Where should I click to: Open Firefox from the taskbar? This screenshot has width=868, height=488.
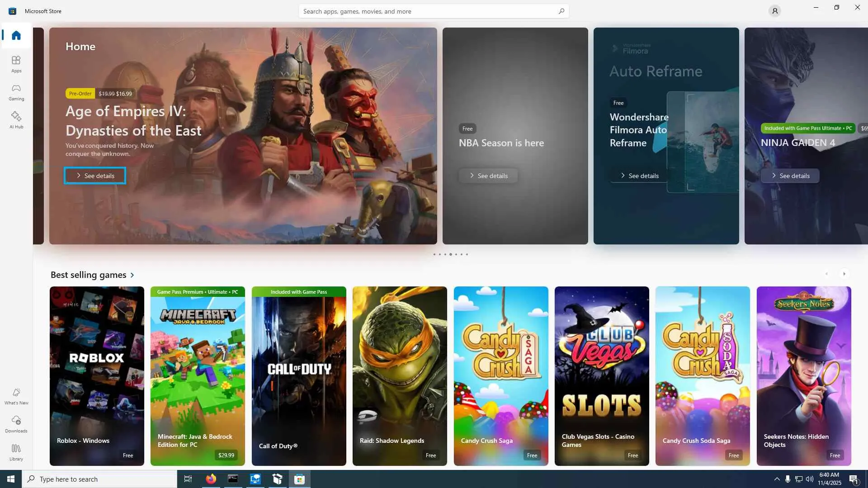[x=211, y=479]
